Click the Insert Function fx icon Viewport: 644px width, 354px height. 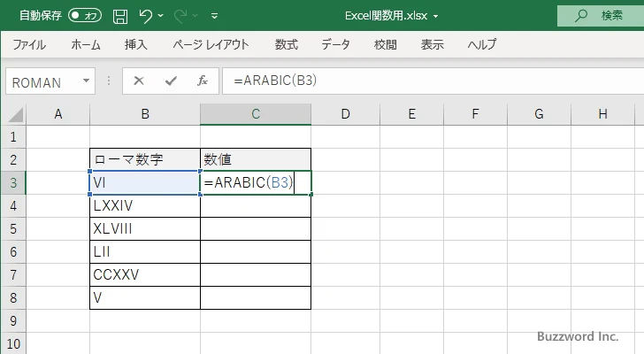(x=203, y=81)
